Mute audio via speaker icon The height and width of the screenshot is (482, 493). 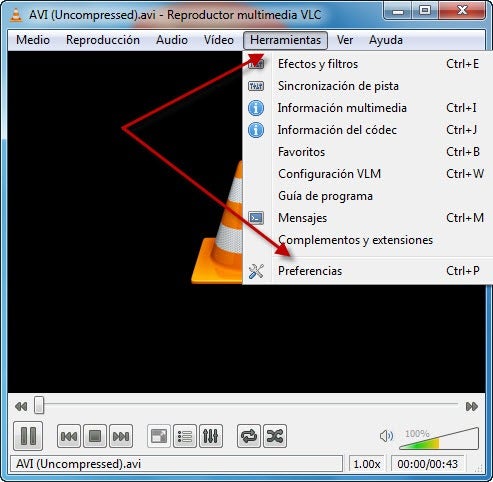pos(386,436)
